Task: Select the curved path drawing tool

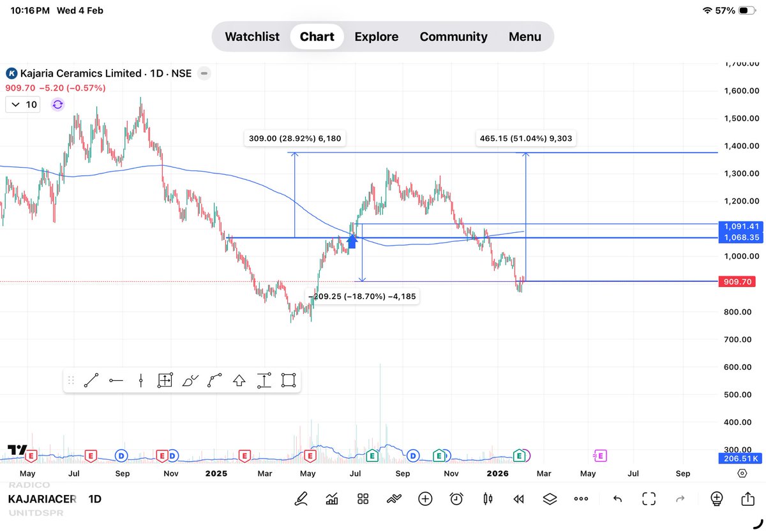Action: [x=214, y=381]
